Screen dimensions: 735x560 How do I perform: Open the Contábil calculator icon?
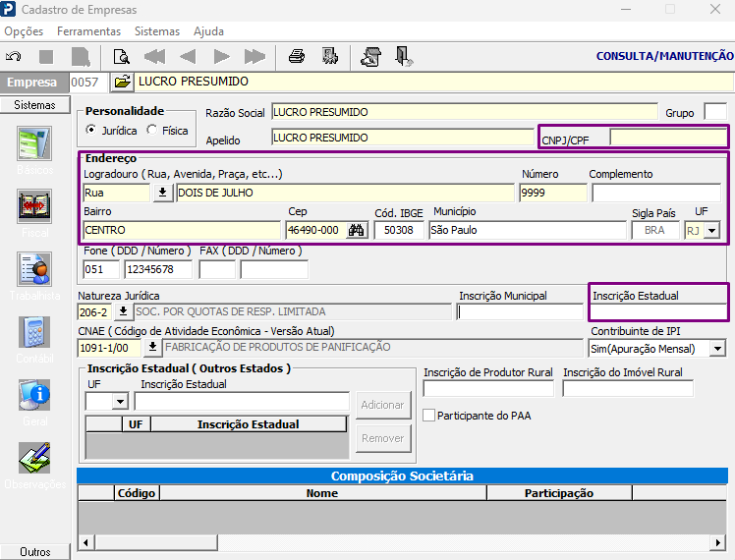pyautogui.click(x=34, y=332)
